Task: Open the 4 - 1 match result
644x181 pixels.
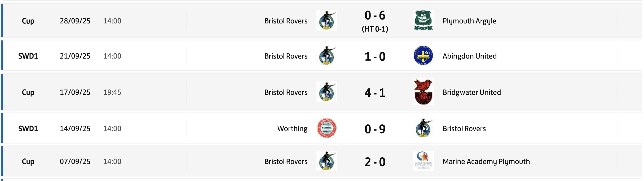Action: (x=375, y=93)
